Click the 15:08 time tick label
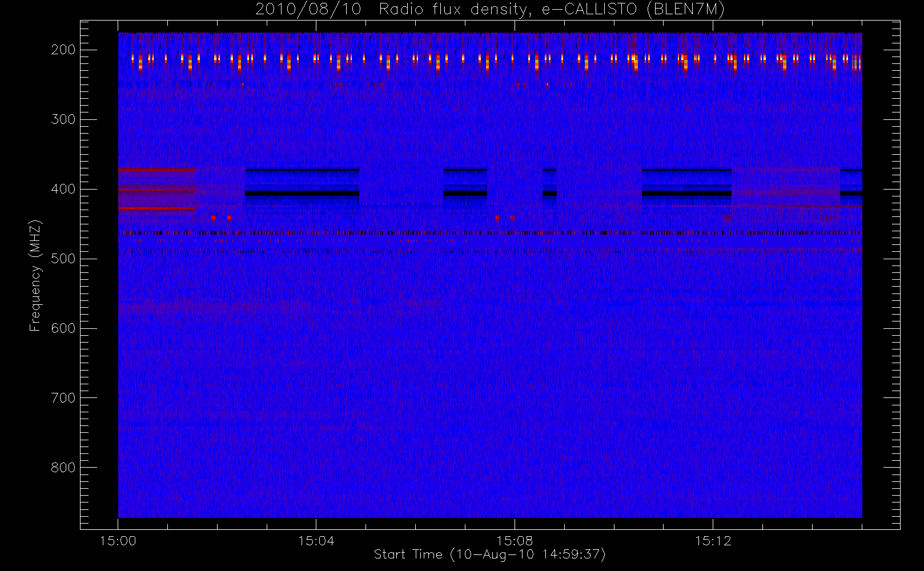Image resolution: width=924 pixels, height=571 pixels. click(515, 541)
